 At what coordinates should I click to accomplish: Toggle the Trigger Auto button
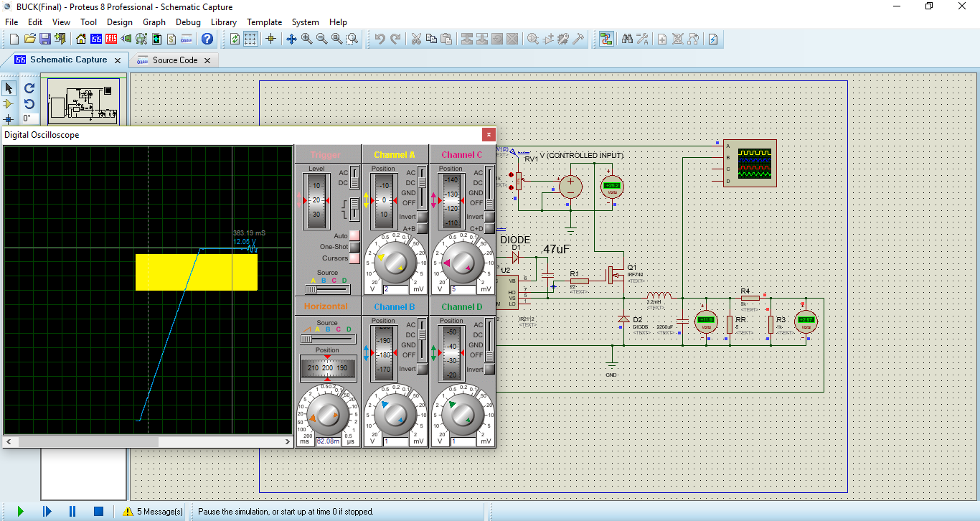(x=354, y=235)
